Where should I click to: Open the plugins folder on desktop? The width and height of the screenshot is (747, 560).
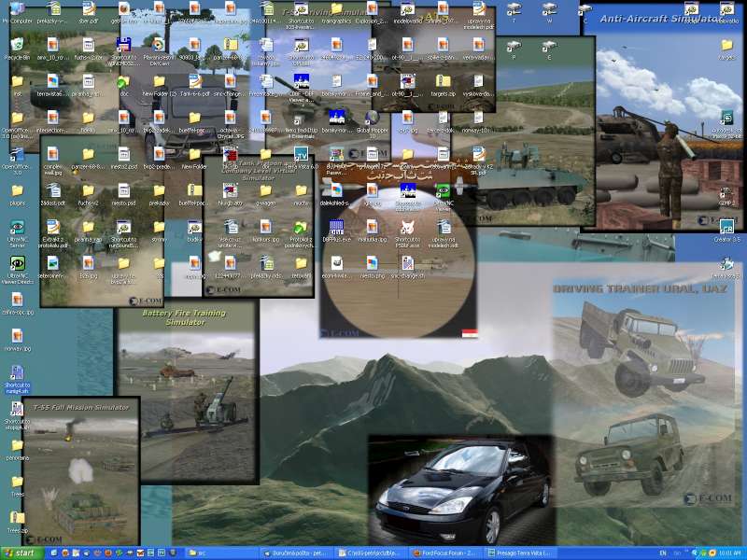click(x=17, y=190)
